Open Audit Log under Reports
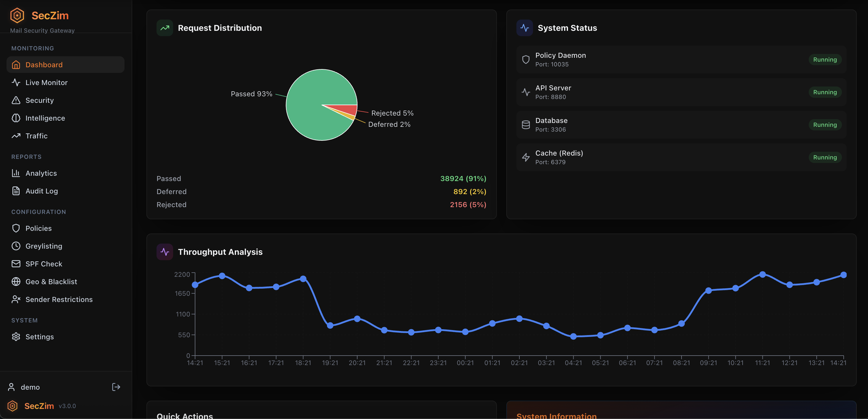The height and width of the screenshot is (419, 868). pos(42,191)
